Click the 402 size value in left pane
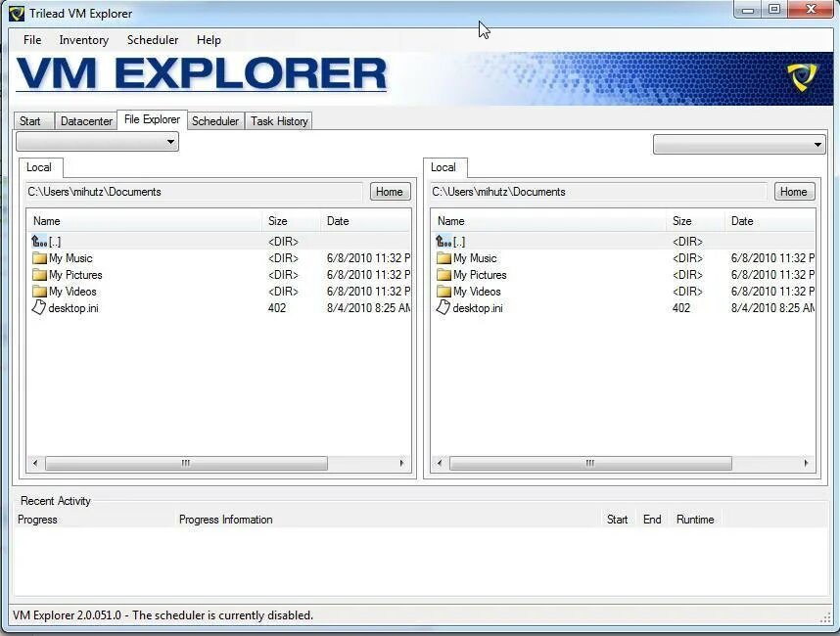The height and width of the screenshot is (636, 840). click(x=277, y=308)
